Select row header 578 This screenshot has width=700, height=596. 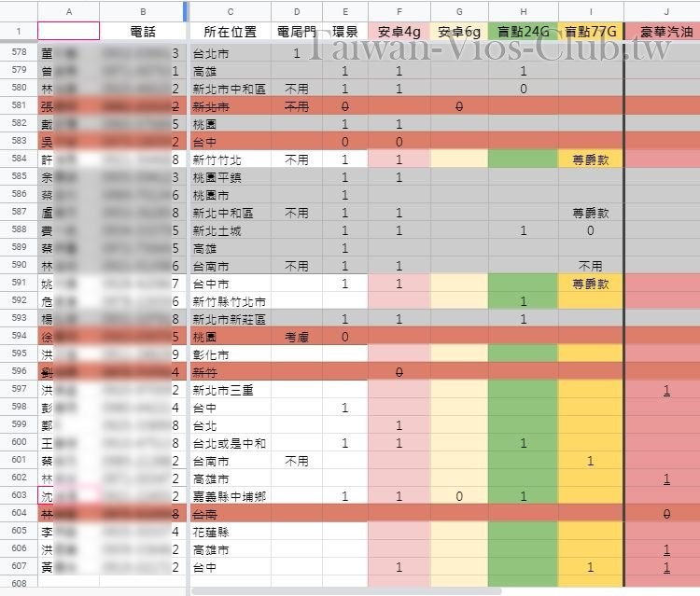[x=19, y=52]
